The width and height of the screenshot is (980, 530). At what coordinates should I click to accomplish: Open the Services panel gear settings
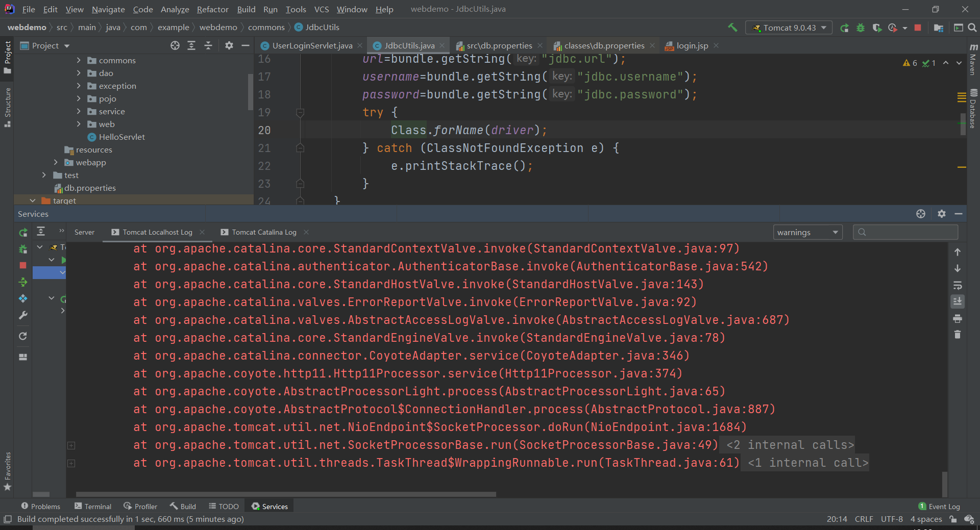942,214
